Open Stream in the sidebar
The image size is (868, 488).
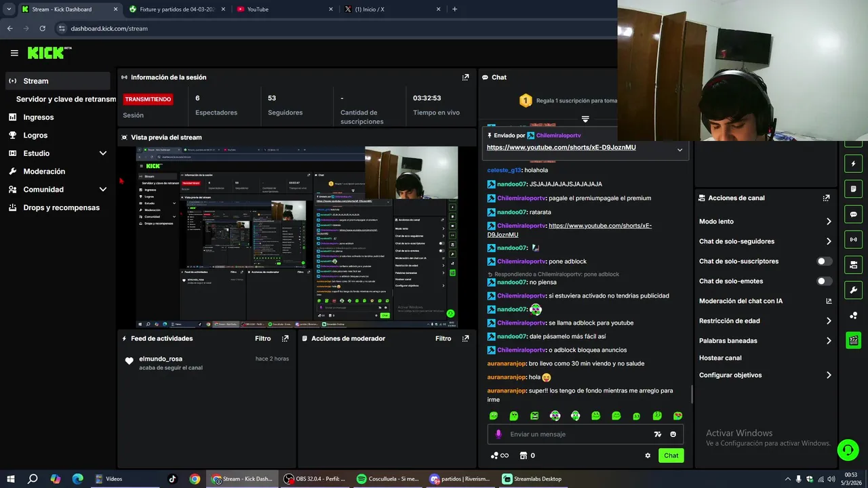(58, 81)
